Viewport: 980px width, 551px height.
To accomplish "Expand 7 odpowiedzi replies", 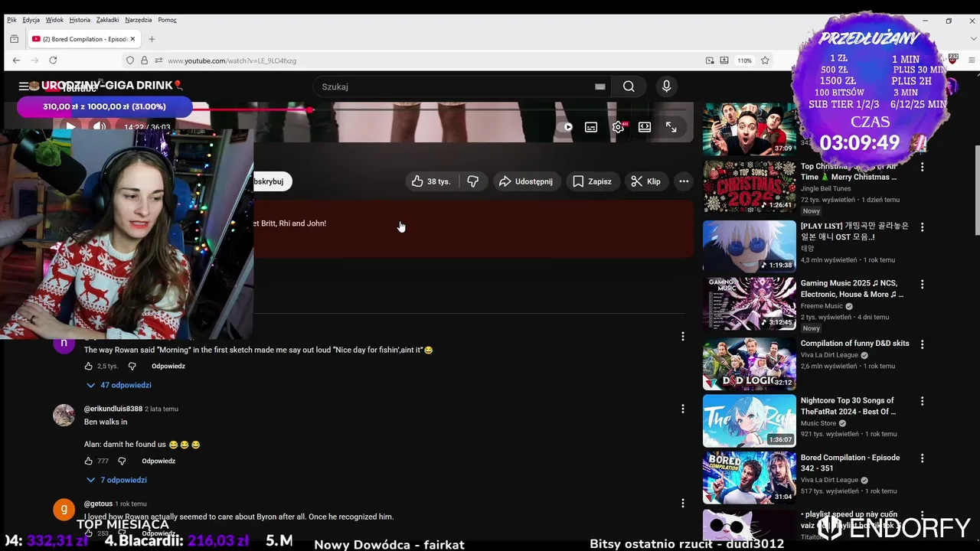I will 116,480.
